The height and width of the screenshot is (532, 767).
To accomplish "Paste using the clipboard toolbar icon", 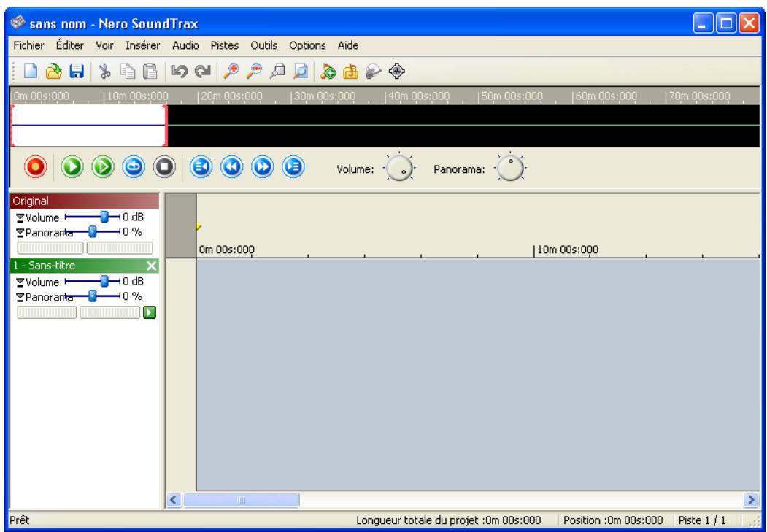I will tap(150, 72).
